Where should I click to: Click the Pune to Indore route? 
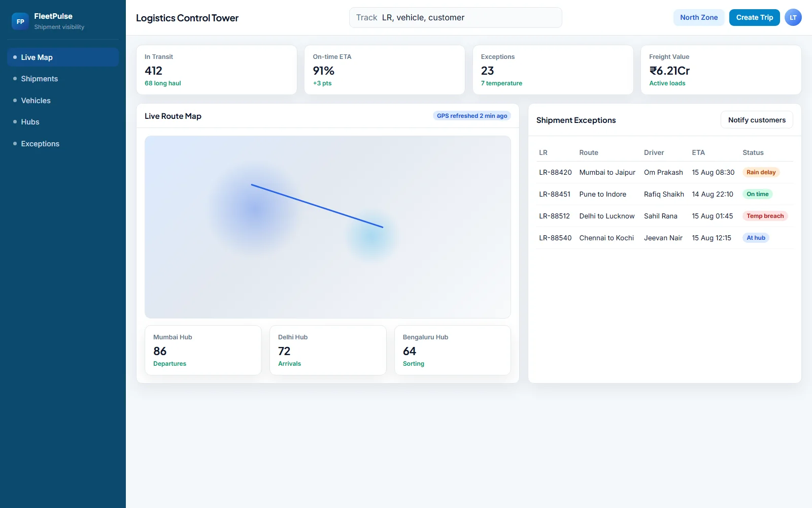[602, 194]
